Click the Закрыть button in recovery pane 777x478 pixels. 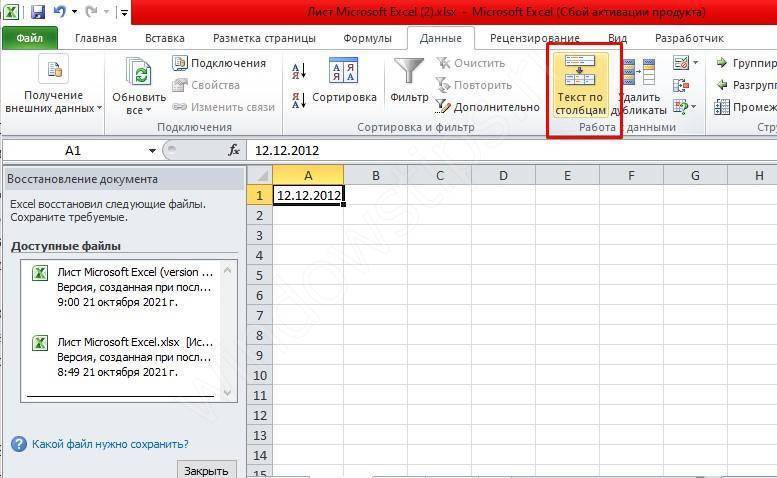(x=206, y=470)
